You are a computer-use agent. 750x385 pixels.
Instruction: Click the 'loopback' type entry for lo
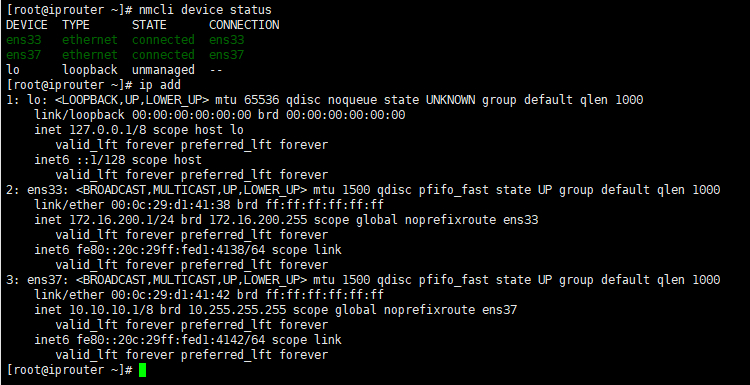click(x=90, y=70)
